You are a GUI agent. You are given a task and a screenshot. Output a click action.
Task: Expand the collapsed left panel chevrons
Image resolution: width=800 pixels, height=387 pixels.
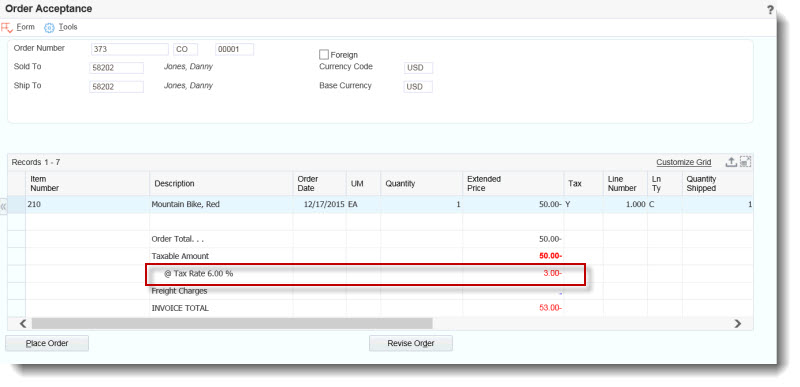tap(4, 207)
